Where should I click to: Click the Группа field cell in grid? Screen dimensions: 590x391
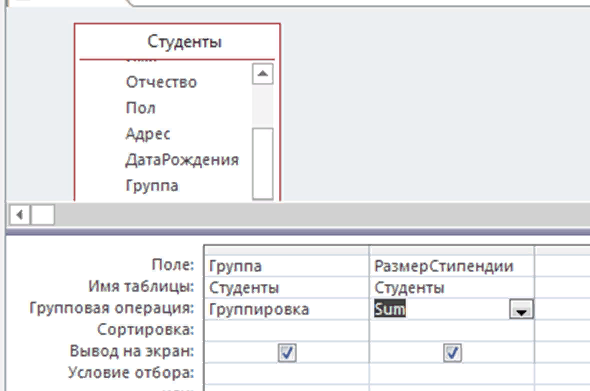(287, 266)
